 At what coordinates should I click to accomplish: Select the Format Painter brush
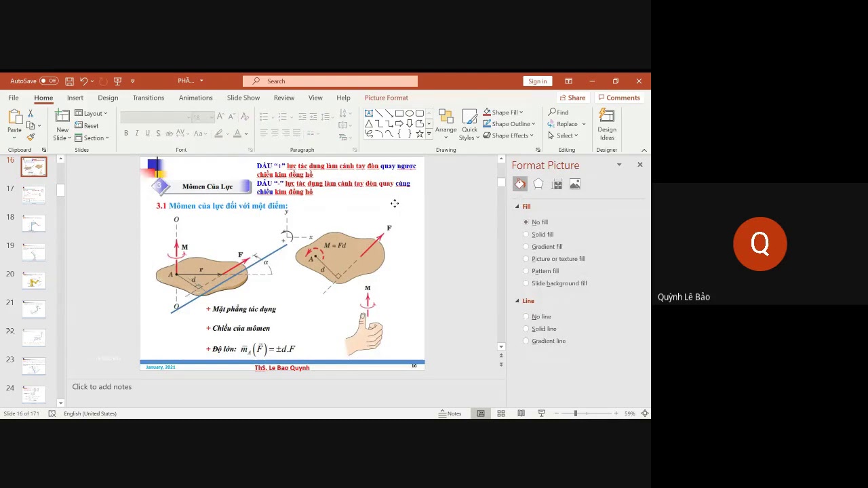pyautogui.click(x=31, y=137)
